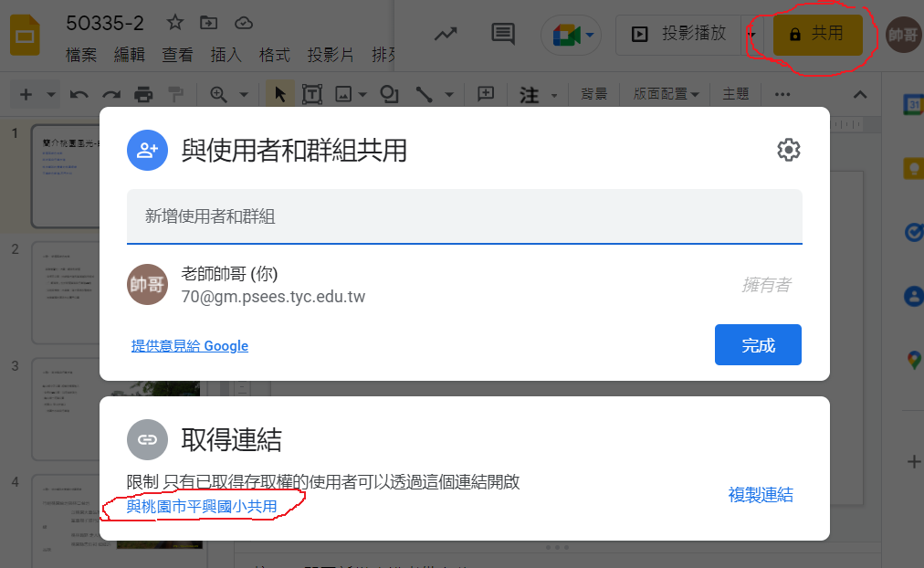Viewport: 924px width, 568px height.
Task: Click 與桃園市平興國小共用 link
Action: [x=202, y=506]
